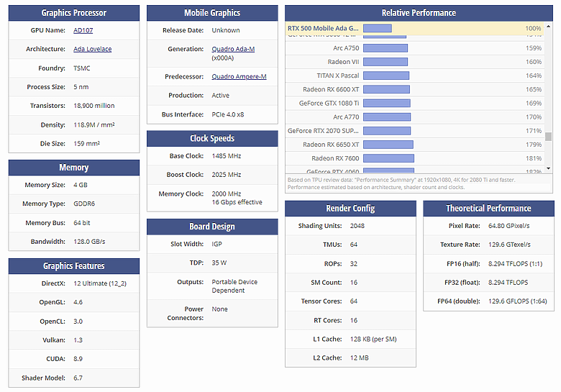Click the PCIe 4.0 x8 bus interface value
Screen dimensions: 561x392
coord(227,114)
